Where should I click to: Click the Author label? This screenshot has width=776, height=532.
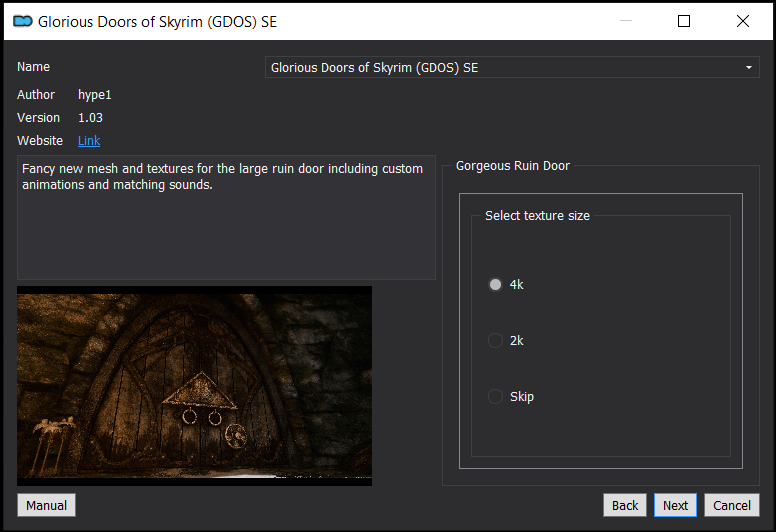tap(36, 95)
